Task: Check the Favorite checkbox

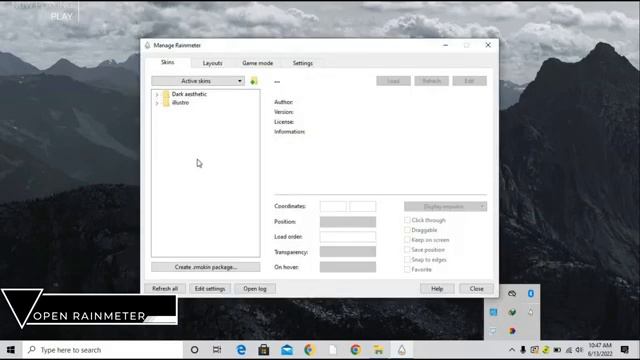Action: (407, 269)
